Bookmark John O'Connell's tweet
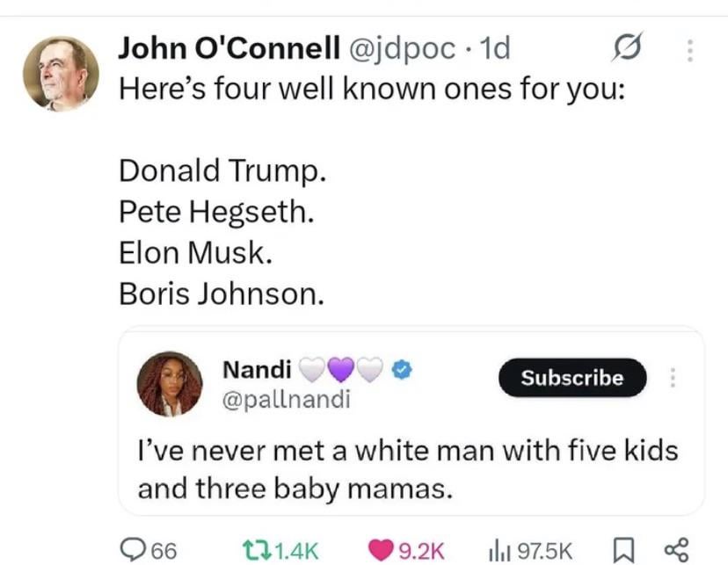 (x=623, y=549)
